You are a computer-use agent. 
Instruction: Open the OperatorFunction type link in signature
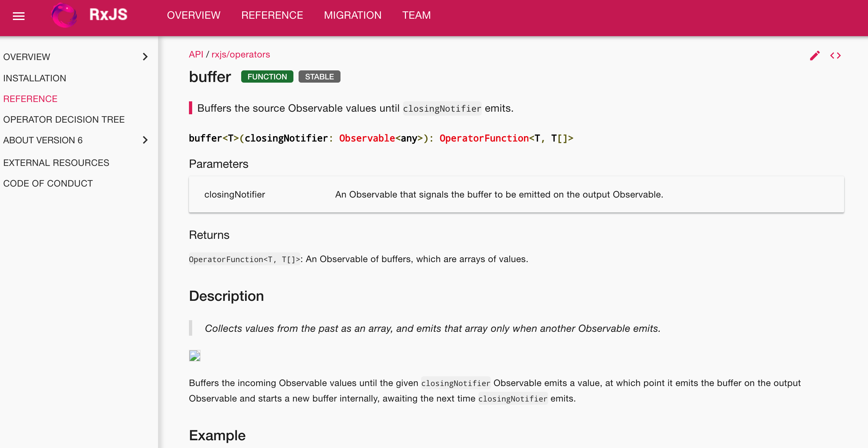(x=484, y=138)
